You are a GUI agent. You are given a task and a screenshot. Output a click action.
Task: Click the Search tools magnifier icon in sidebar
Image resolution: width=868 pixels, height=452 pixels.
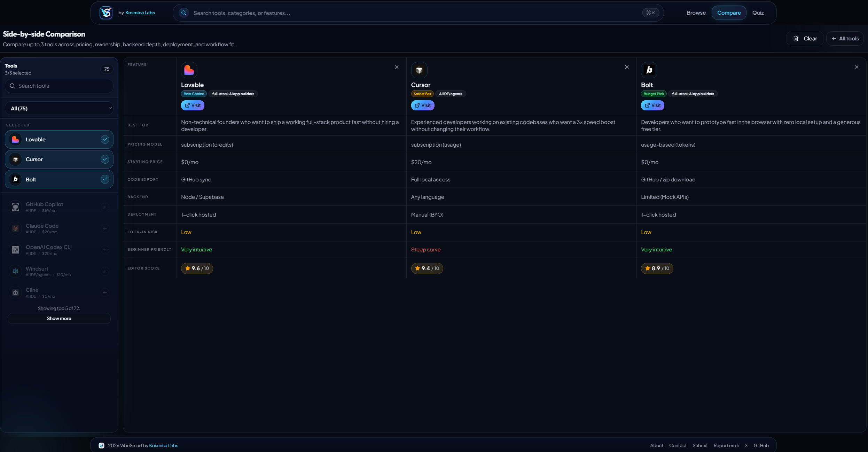pos(12,86)
